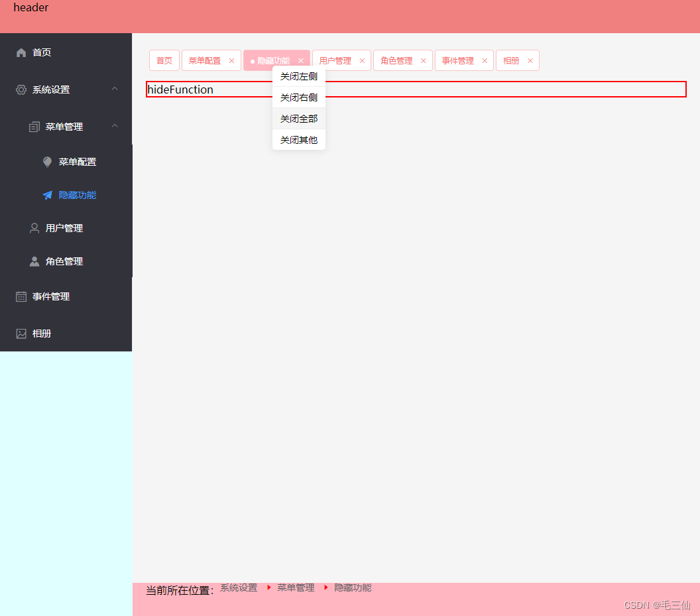Select the filled user icon beside 角色管理
700x616 pixels.
tap(34, 261)
